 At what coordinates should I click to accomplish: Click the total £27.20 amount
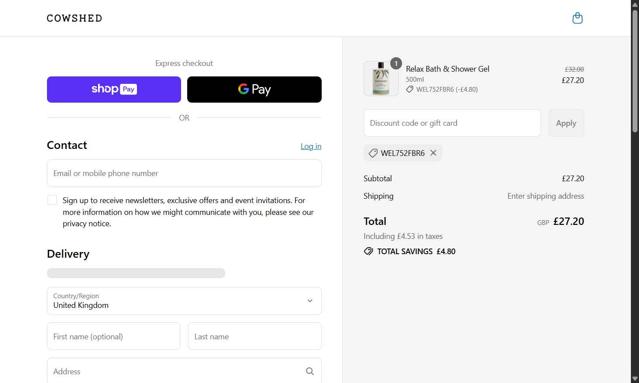coord(568,221)
